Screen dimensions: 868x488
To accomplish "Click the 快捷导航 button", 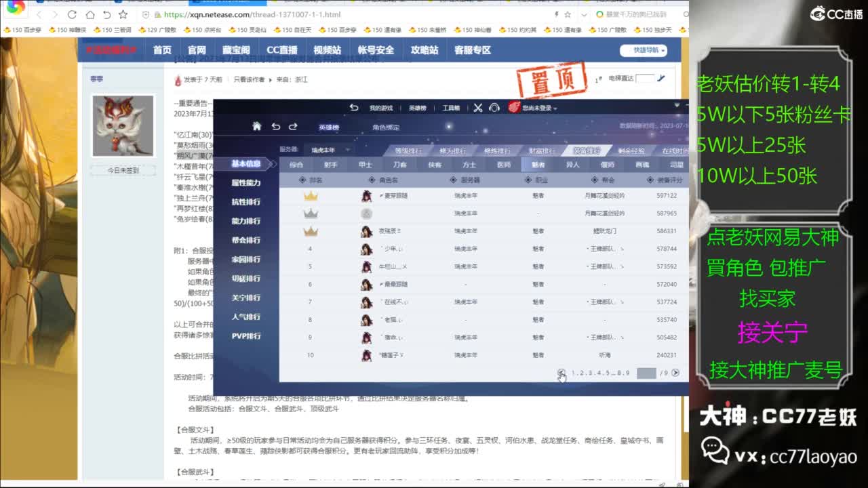I will click(x=643, y=50).
